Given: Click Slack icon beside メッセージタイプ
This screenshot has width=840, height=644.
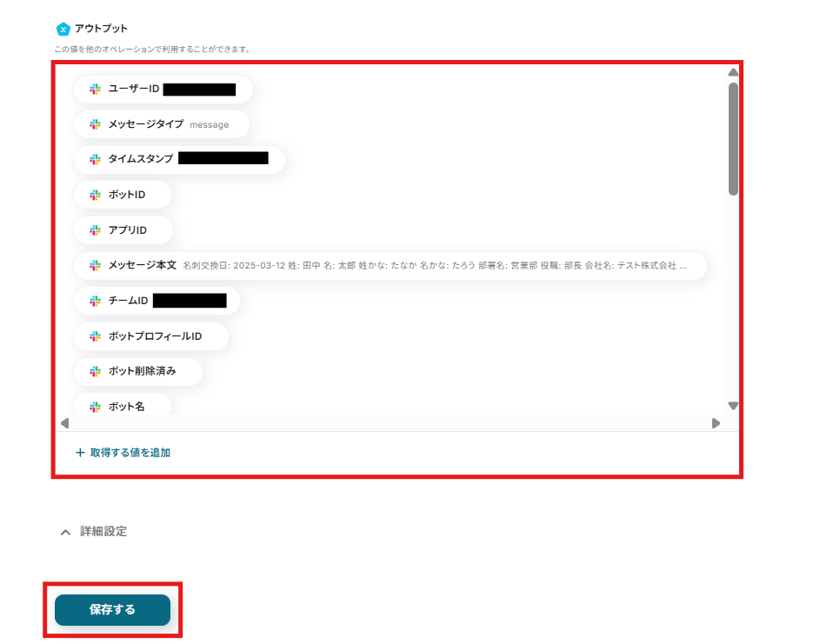Looking at the screenshot, I should pos(96,124).
